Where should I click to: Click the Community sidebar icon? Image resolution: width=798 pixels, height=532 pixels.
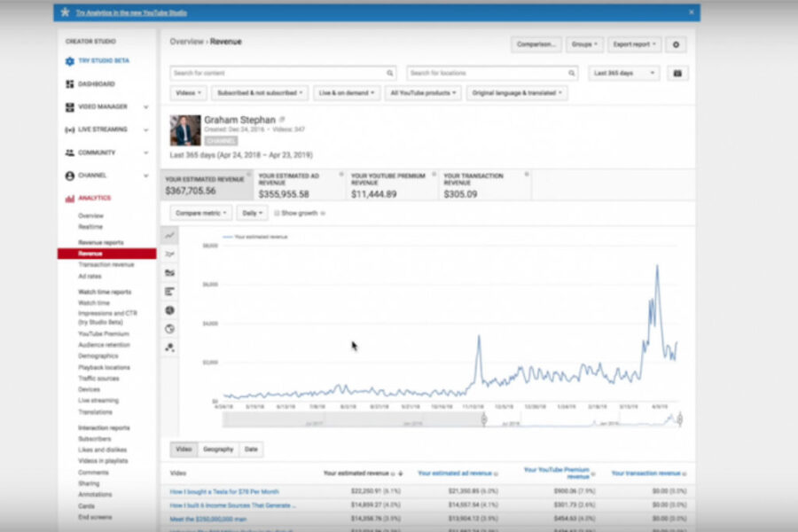[70, 153]
